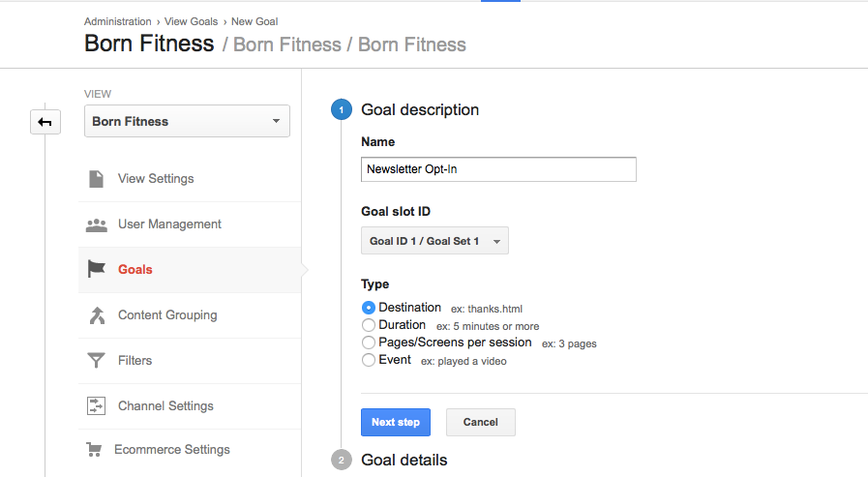Viewport: 868px width, 477px height.
Task: Choose Pages/Screens per session radio option
Action: pos(368,343)
